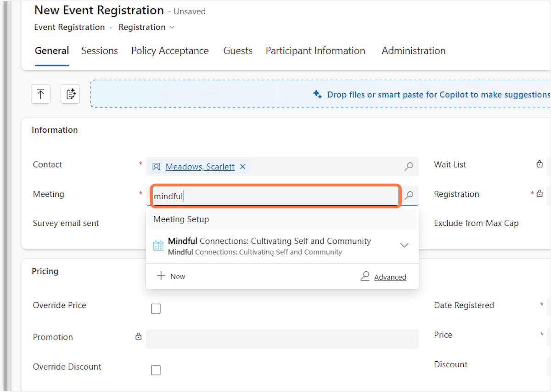Click the Meeting lookup search magnifier
Viewport: 551px width, 392px height.
tap(409, 196)
